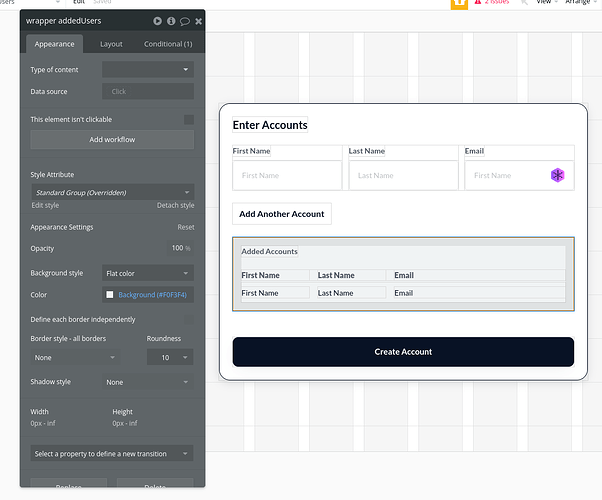Click the Data source input field

[x=148, y=91]
